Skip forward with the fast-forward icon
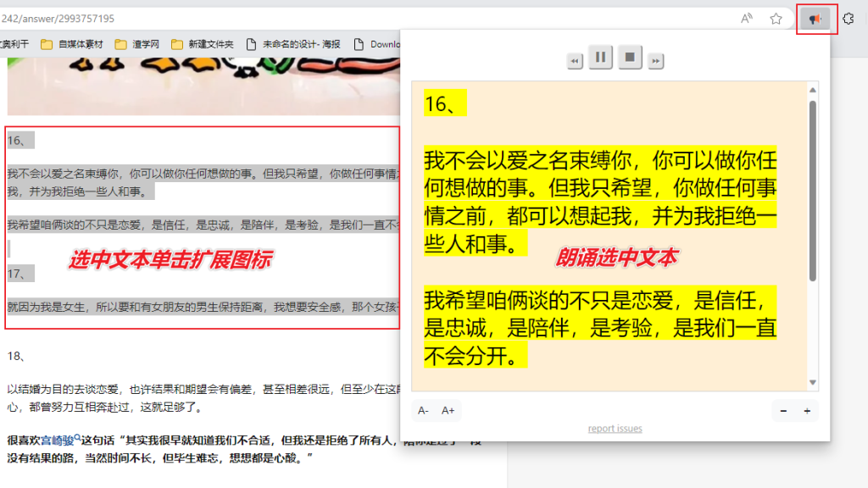This screenshot has height=488, width=868. tap(654, 58)
